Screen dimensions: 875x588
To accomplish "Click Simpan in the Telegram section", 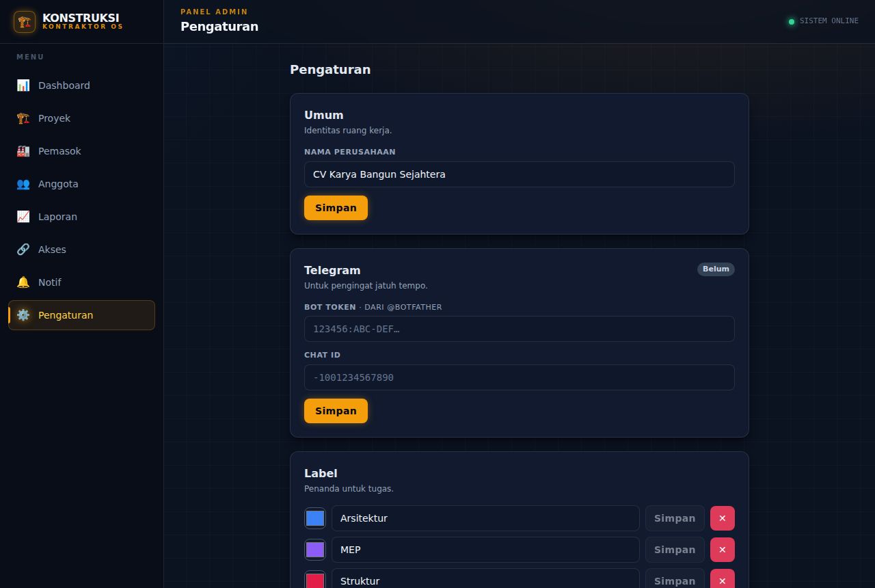I will 336,411.
